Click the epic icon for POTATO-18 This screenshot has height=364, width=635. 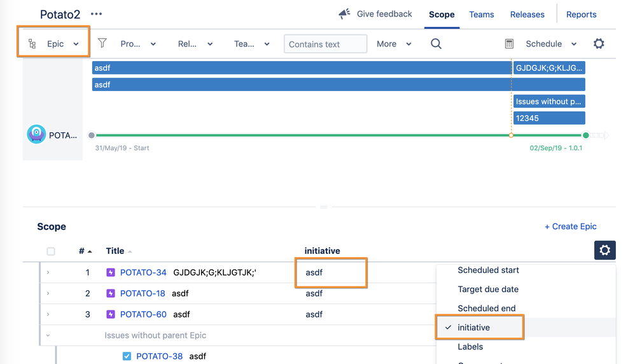click(111, 293)
